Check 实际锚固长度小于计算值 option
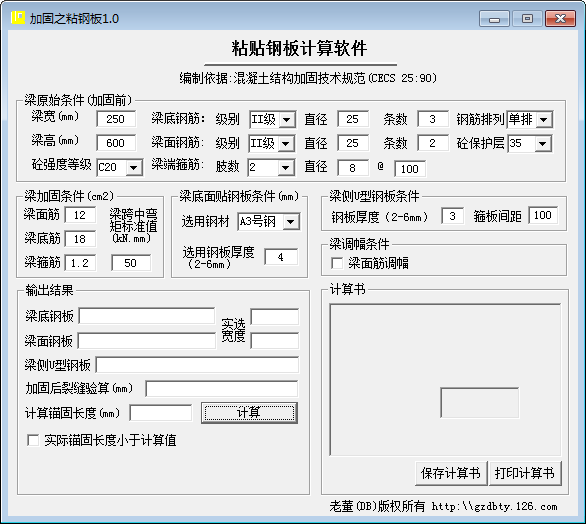Viewport: 586px width, 524px height. [x=33, y=440]
